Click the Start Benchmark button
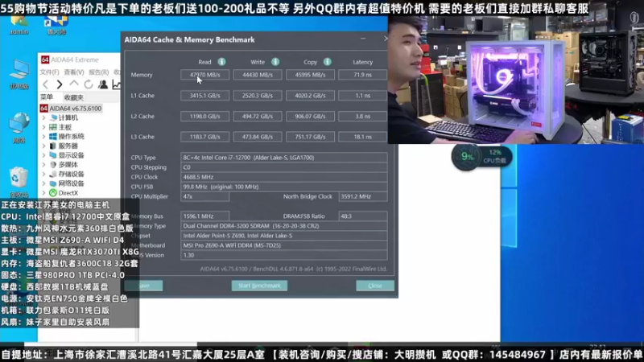 [x=259, y=286]
